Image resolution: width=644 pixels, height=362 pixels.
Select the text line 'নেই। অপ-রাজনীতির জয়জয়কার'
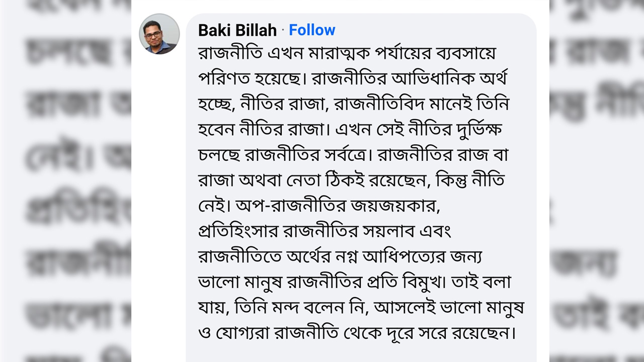[x=323, y=206]
